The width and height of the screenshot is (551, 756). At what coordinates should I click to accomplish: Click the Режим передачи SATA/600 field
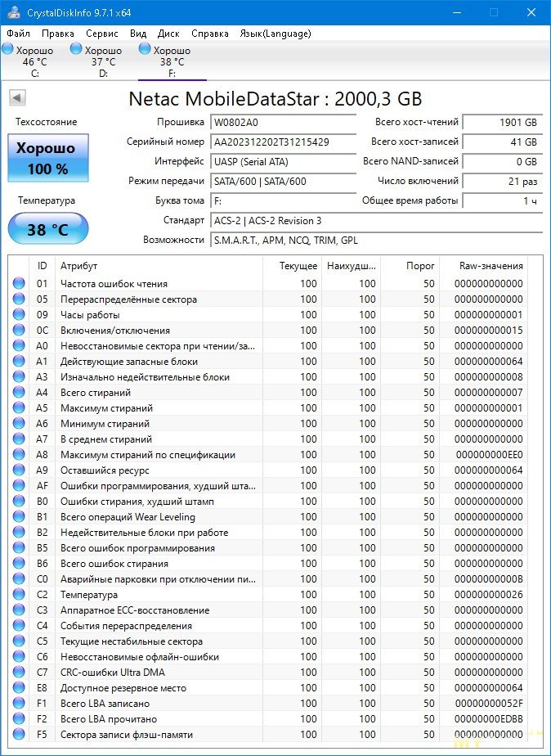[x=283, y=182]
